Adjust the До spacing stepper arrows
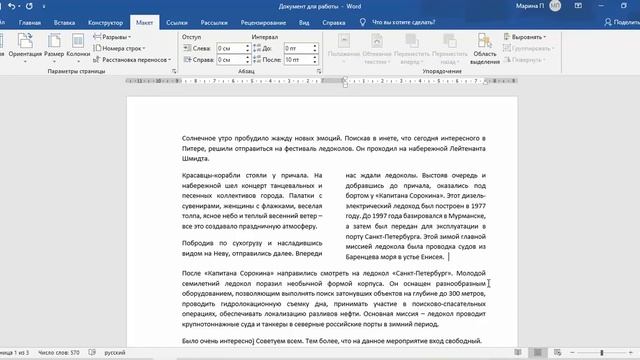 [x=315, y=48]
